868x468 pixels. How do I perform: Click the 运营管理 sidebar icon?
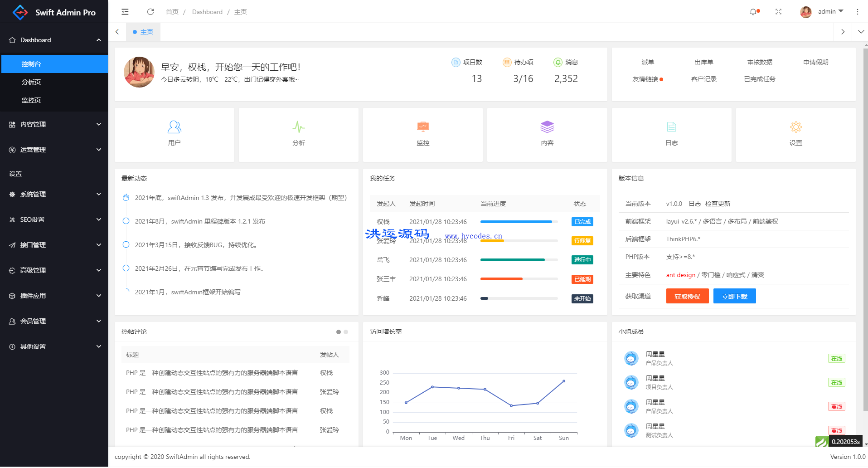pyautogui.click(x=12, y=150)
